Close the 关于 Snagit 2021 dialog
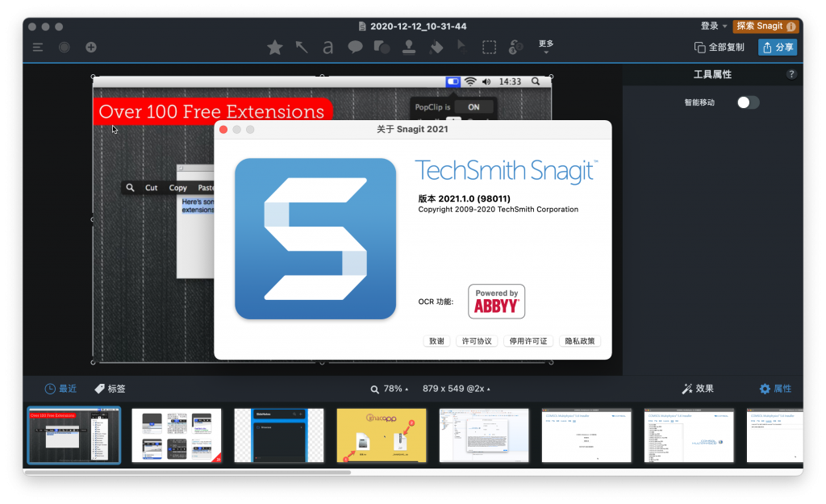 [x=223, y=130]
